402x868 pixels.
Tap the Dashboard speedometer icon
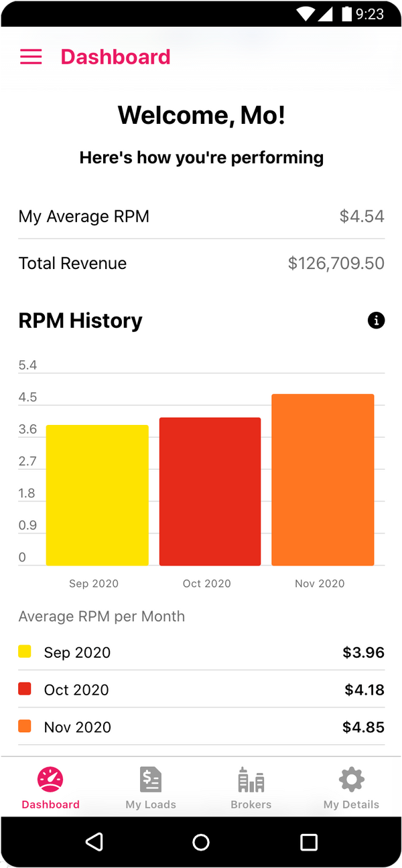[50, 780]
